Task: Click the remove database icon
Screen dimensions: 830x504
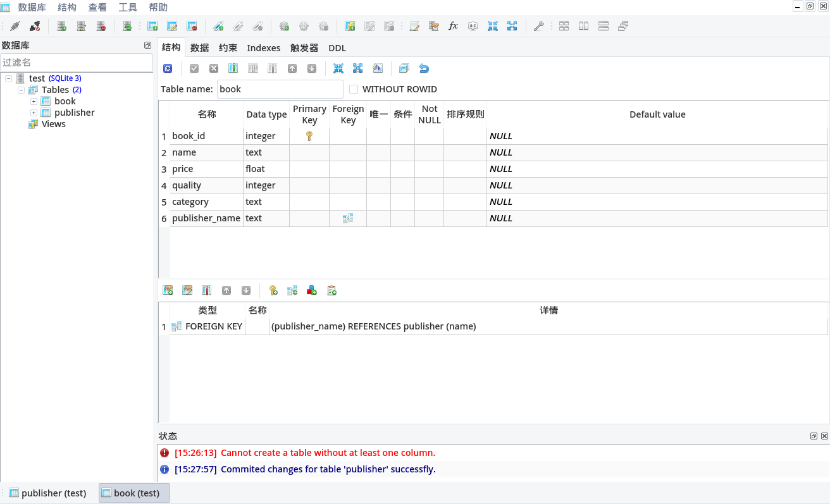Action: click(x=101, y=26)
